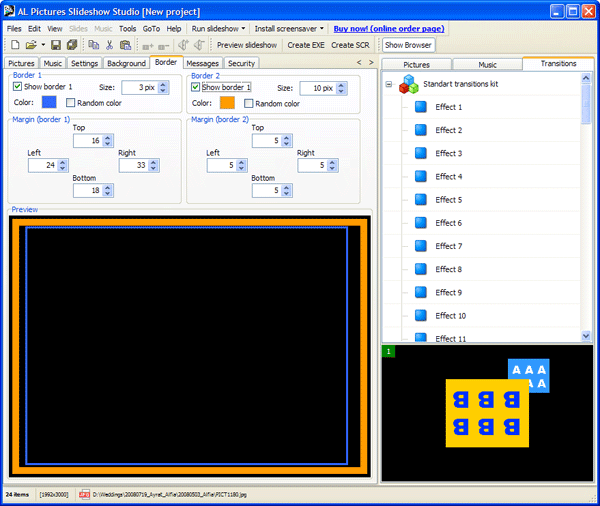
Task: Click the Save project floppy icon
Action: click(x=56, y=45)
